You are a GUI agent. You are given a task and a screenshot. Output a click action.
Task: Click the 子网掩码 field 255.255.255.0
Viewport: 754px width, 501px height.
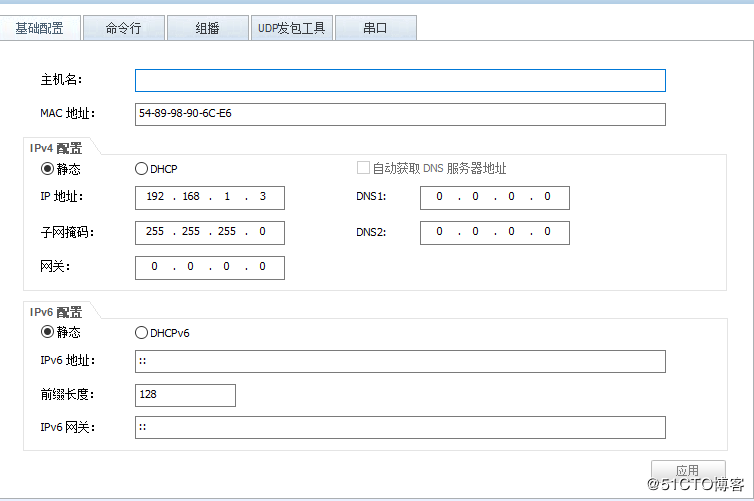(x=210, y=233)
